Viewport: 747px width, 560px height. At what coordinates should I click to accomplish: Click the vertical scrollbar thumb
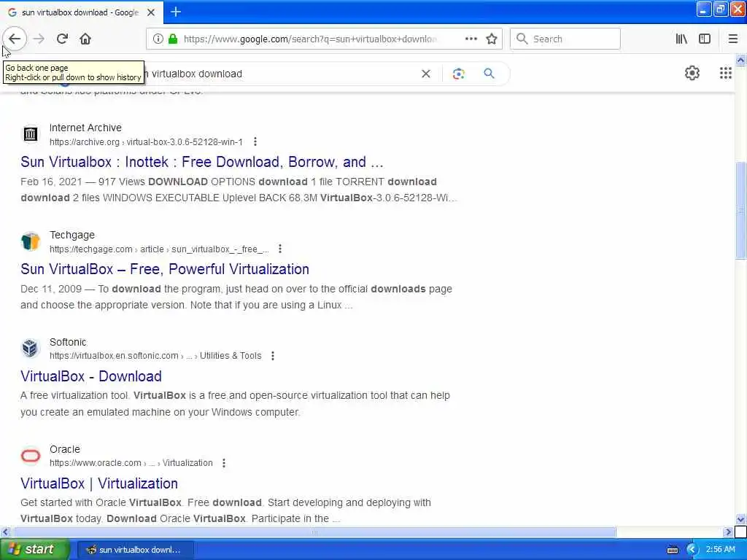(x=740, y=210)
